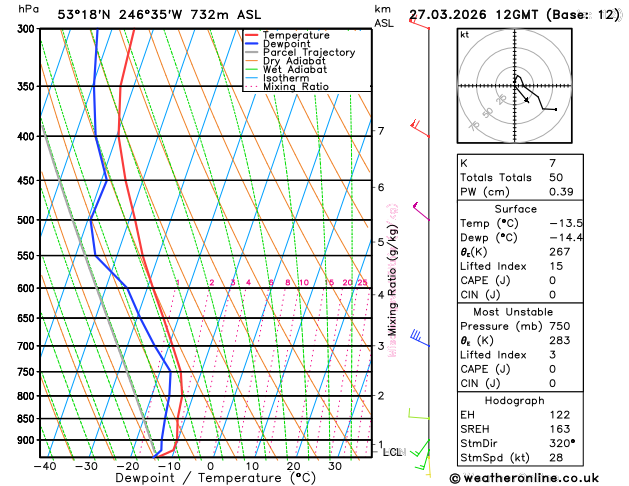Select the Wet Adiabat legend entry
Screen dimensions: 629x486
point(295,69)
